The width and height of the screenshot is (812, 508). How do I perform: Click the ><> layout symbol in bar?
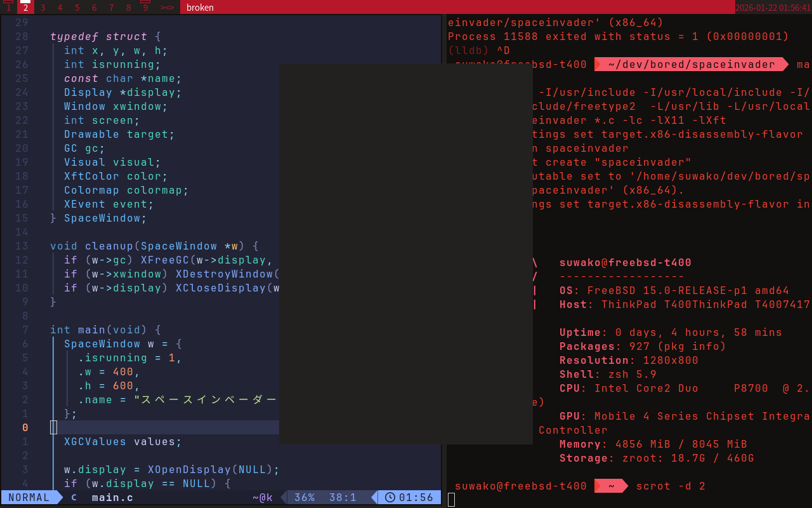(x=167, y=8)
